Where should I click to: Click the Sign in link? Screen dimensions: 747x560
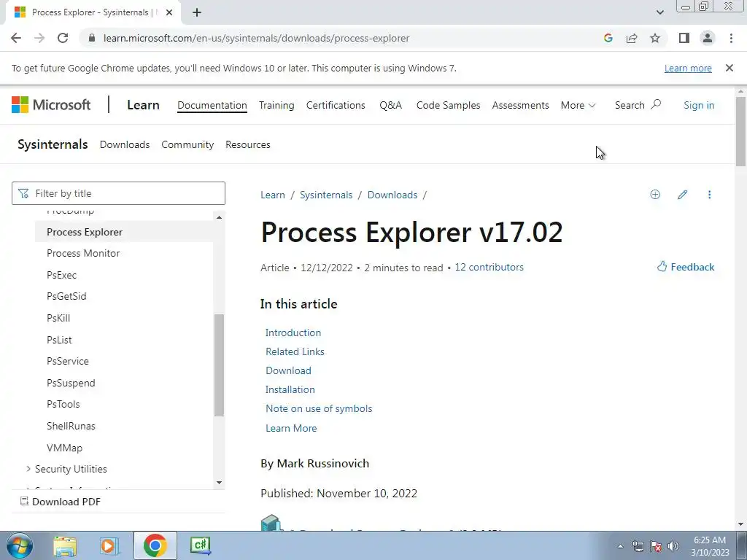point(698,105)
